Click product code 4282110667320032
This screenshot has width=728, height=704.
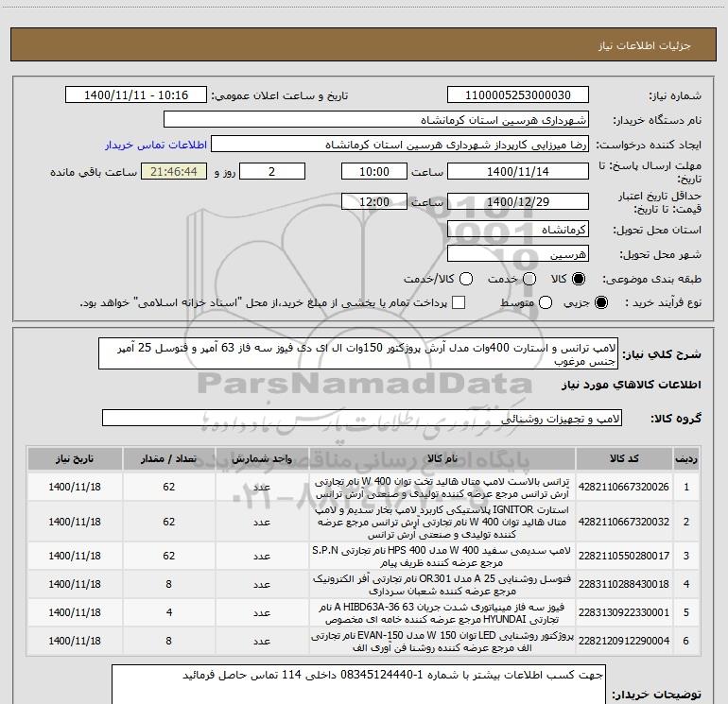pos(624,522)
